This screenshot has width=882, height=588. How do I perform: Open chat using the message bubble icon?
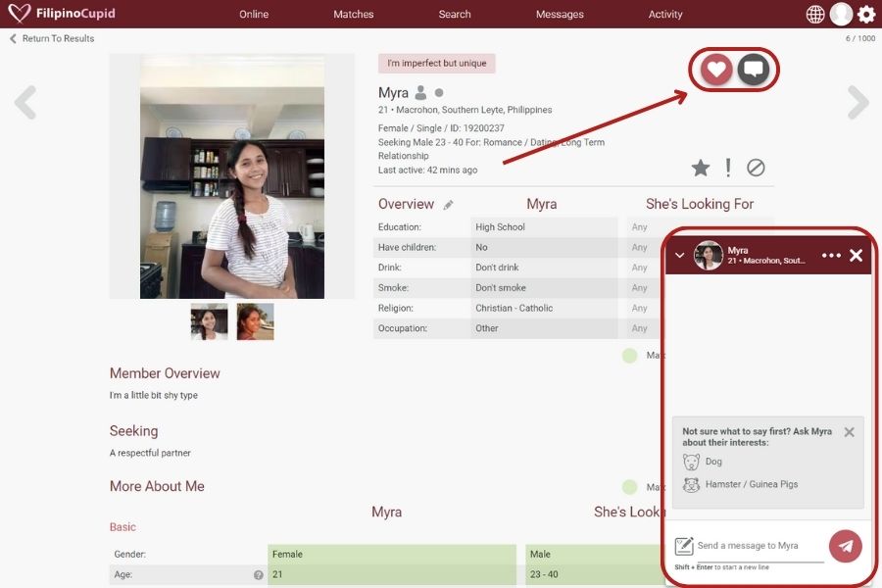tap(753, 70)
